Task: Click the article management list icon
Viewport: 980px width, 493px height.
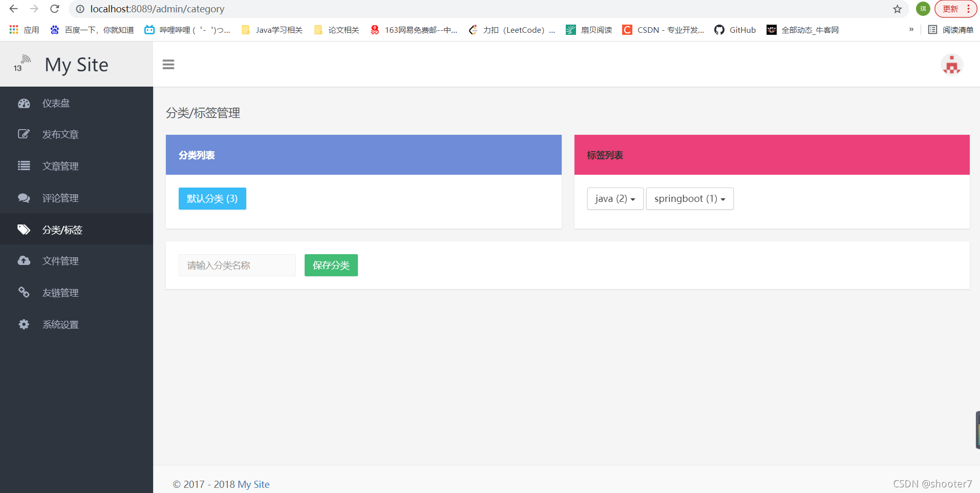Action: [24, 166]
